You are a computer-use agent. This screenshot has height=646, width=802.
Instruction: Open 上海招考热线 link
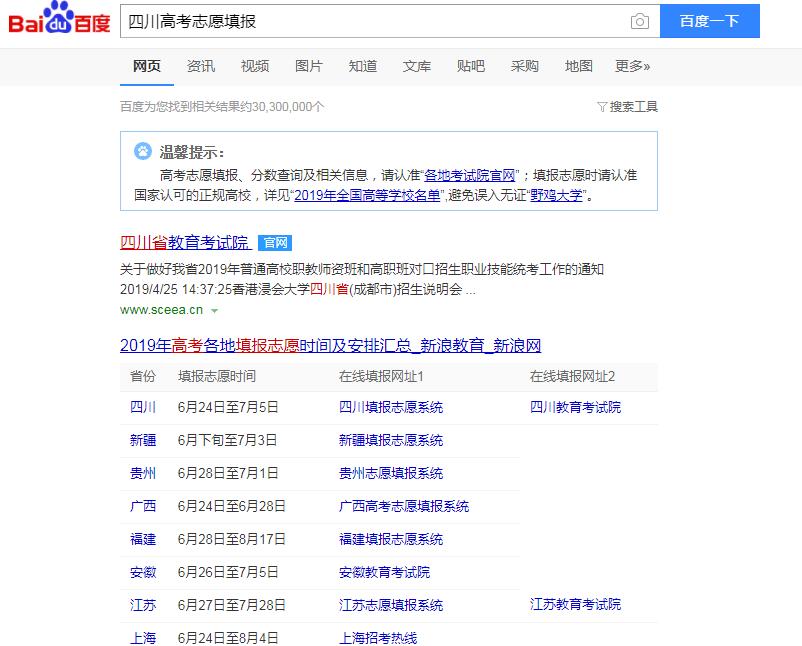(378, 638)
